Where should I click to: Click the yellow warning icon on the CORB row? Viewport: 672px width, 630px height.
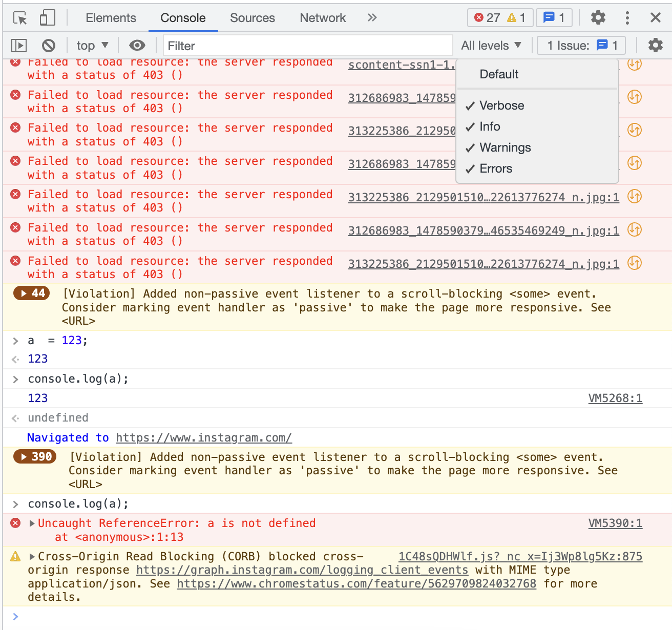(16, 556)
